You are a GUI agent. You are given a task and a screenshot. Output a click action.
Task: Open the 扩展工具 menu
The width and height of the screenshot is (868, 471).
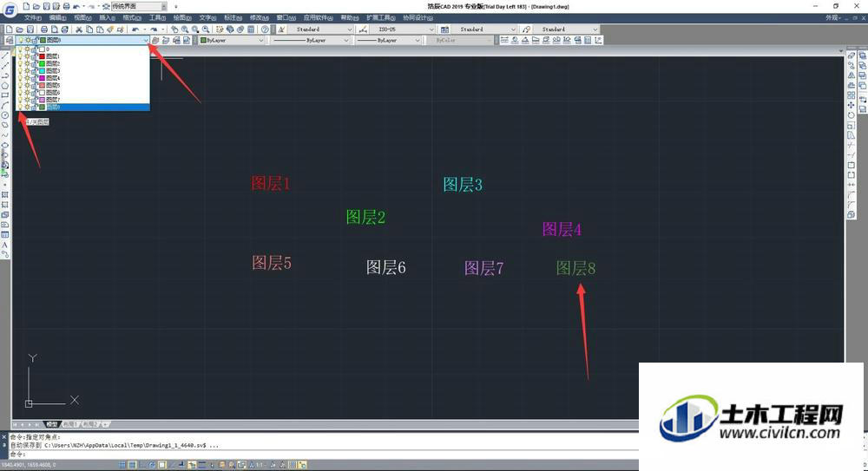pos(380,17)
